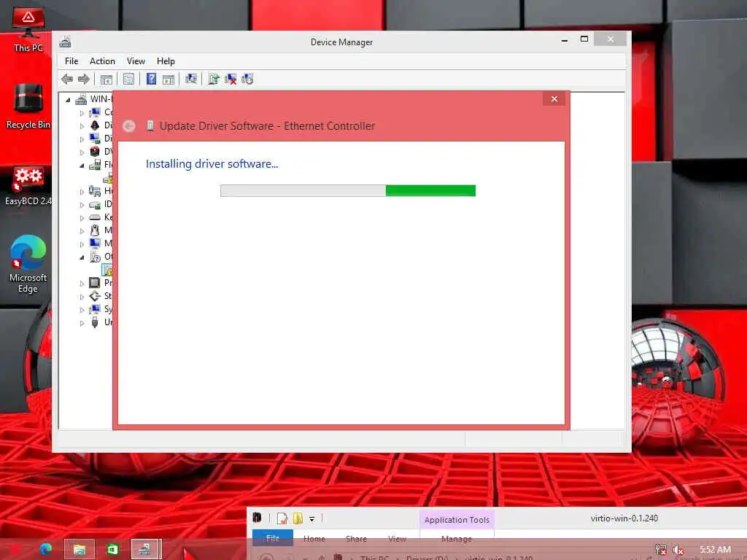Click the Application Tools contextual tab header

click(x=457, y=519)
